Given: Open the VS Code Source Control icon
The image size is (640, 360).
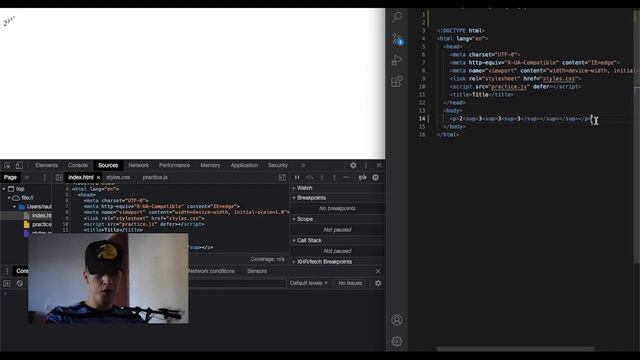Looking at the screenshot, I should click(397, 39).
